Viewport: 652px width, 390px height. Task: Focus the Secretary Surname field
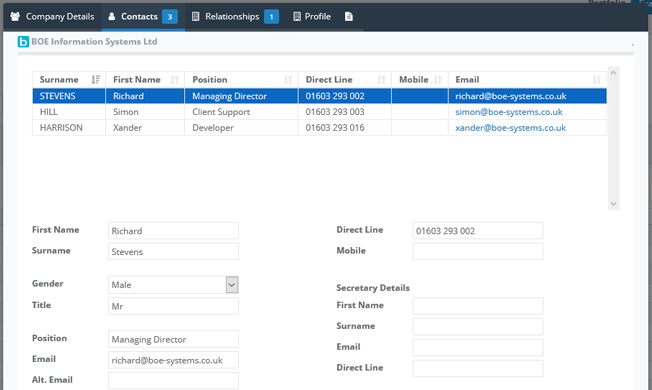click(x=478, y=327)
